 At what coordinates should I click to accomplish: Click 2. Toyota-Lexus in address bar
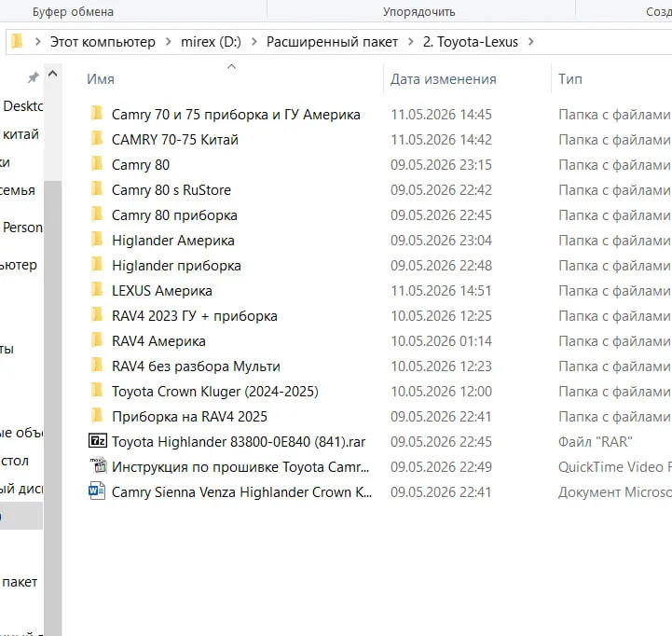coord(471,42)
